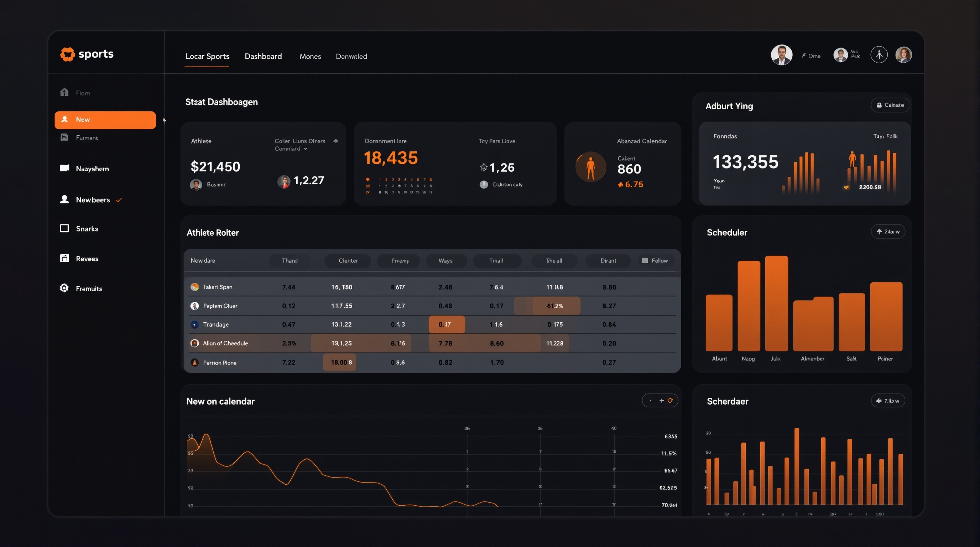Click Peptem Cluer row avatar
This screenshot has height=547, width=980.
194,306
